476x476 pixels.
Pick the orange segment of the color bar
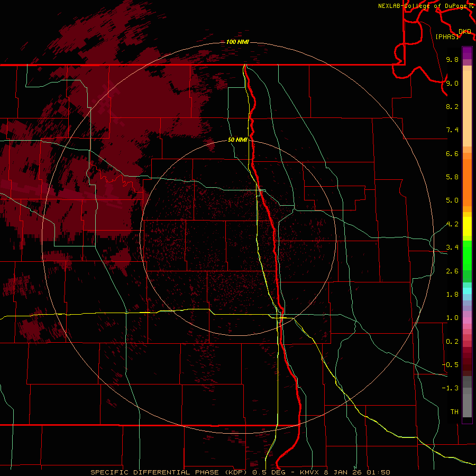pyautogui.click(x=467, y=182)
